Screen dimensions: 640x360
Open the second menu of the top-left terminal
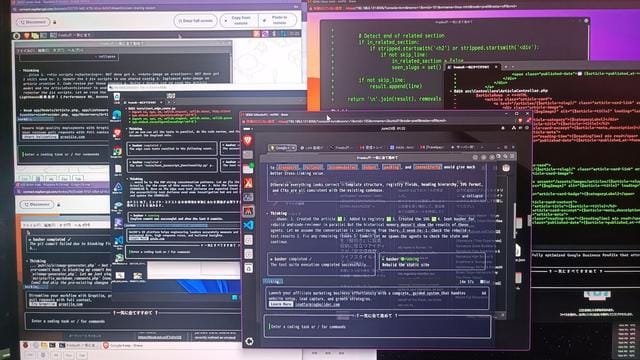pyautogui.click(x=44, y=51)
